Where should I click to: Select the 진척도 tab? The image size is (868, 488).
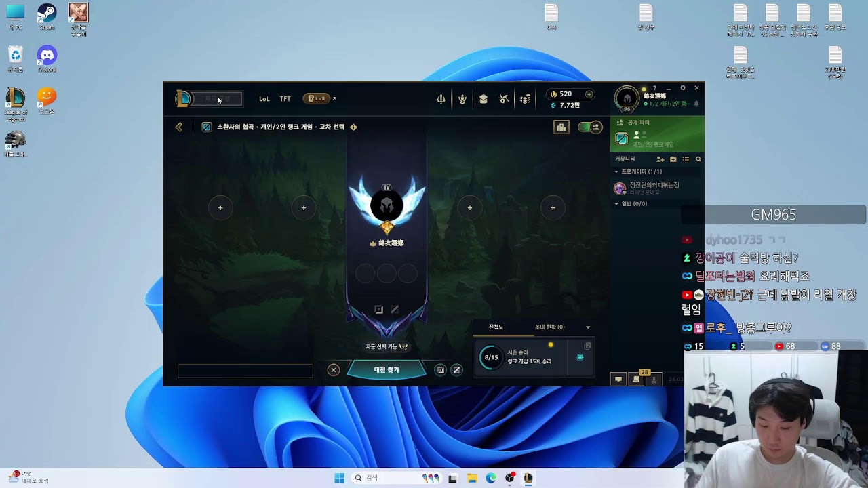point(496,327)
